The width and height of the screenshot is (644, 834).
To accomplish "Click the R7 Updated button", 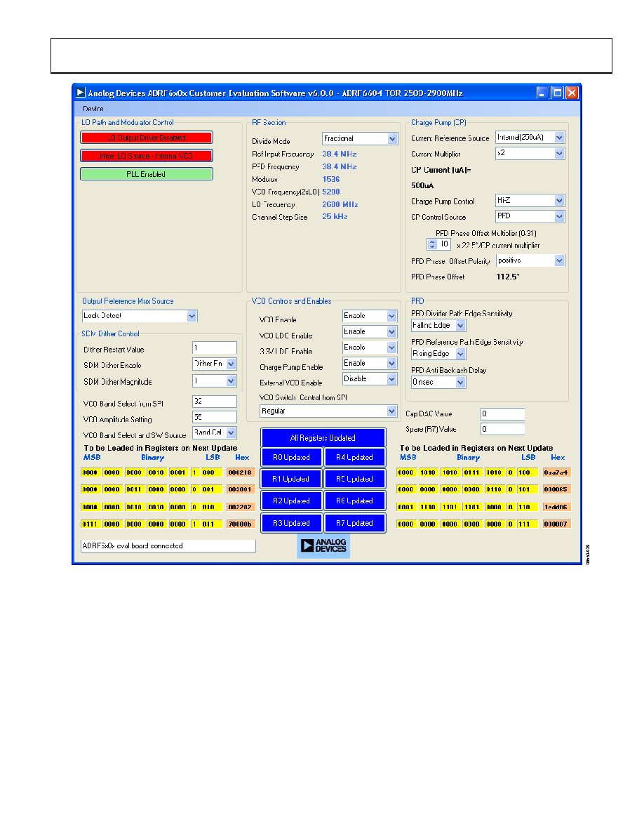I will coord(354,524).
